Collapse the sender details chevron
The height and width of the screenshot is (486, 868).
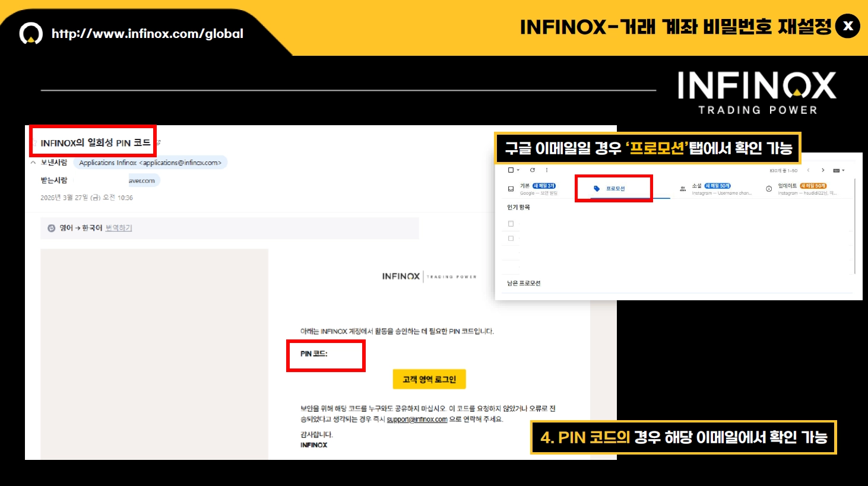(33, 163)
